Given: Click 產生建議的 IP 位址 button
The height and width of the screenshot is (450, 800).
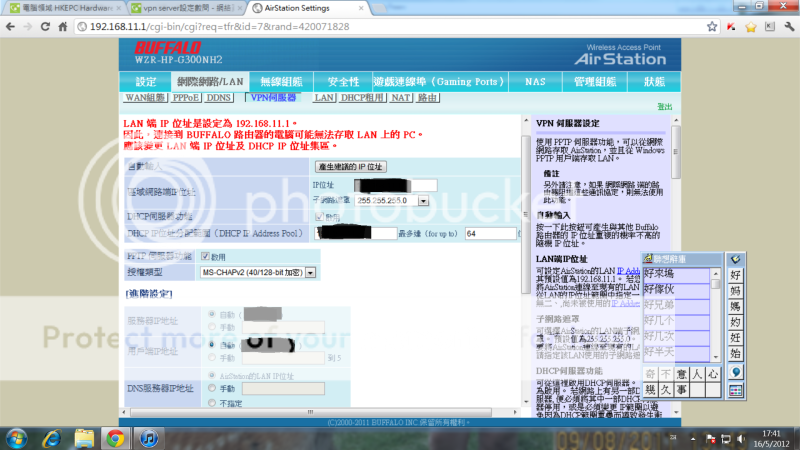Looking at the screenshot, I should click(x=351, y=167).
